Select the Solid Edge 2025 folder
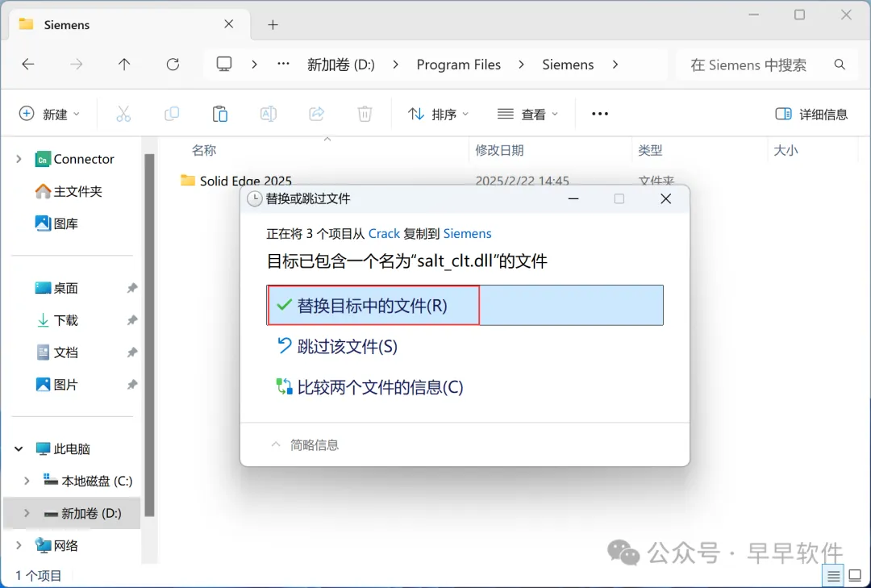871x588 pixels. coord(236,181)
